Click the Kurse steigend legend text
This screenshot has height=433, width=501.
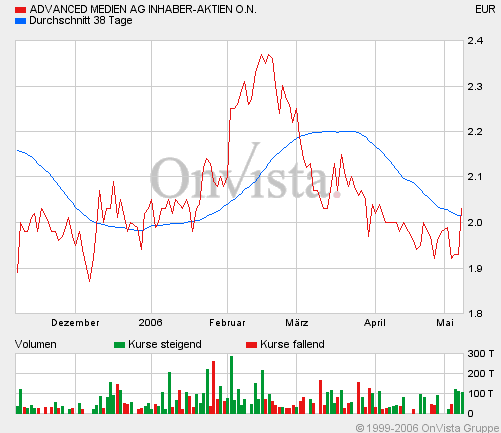coord(165,344)
